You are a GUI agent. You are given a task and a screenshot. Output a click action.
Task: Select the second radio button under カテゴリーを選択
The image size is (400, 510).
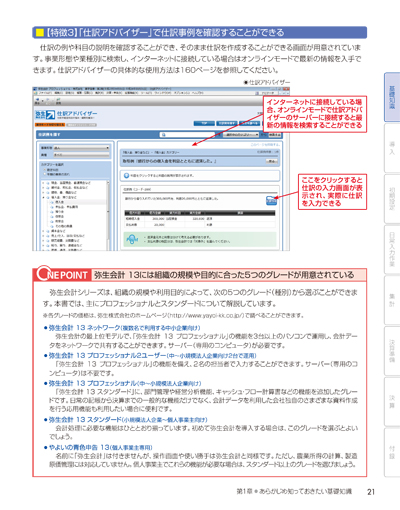click(x=45, y=174)
